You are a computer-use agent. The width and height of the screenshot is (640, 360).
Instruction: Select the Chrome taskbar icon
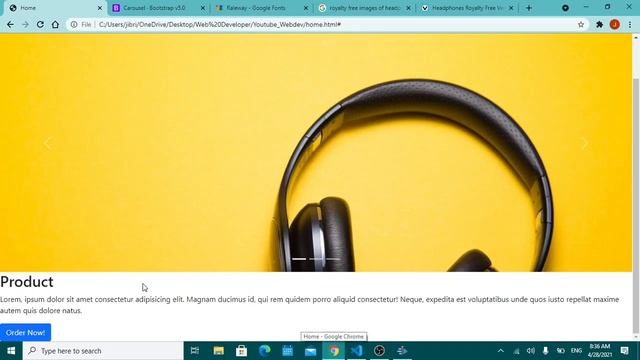coord(333,351)
